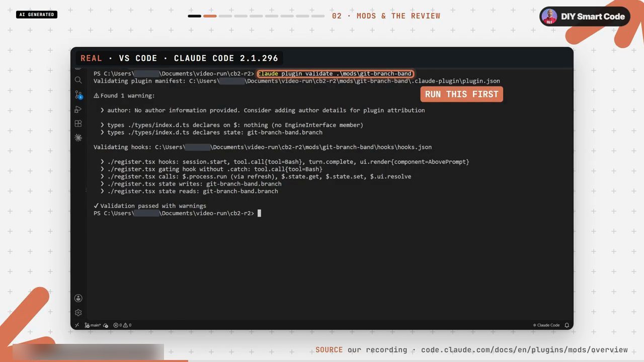Click the 'Validating plugin manifest:' line

[297, 81]
